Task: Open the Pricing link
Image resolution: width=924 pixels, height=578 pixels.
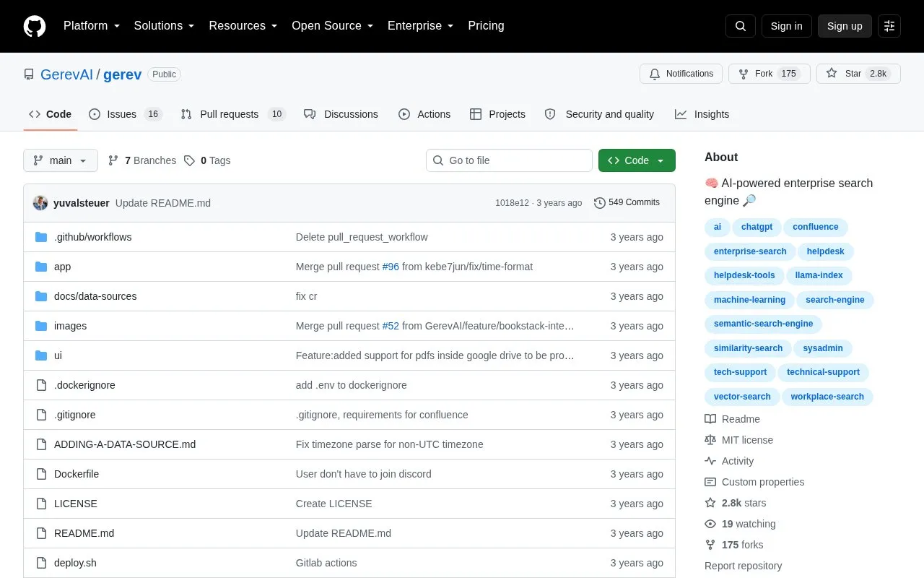Action: [486, 26]
